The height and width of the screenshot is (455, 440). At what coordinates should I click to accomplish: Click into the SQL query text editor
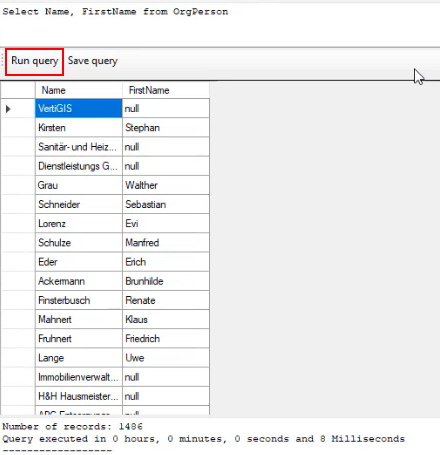220,24
